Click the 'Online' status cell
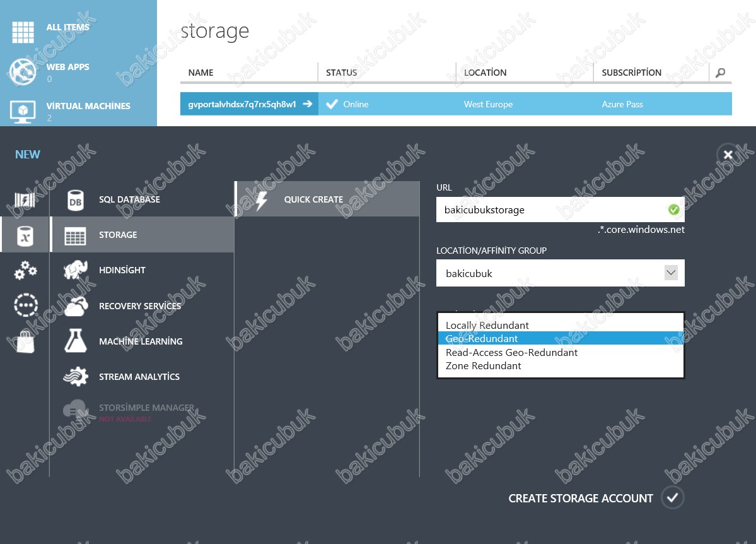 point(356,104)
